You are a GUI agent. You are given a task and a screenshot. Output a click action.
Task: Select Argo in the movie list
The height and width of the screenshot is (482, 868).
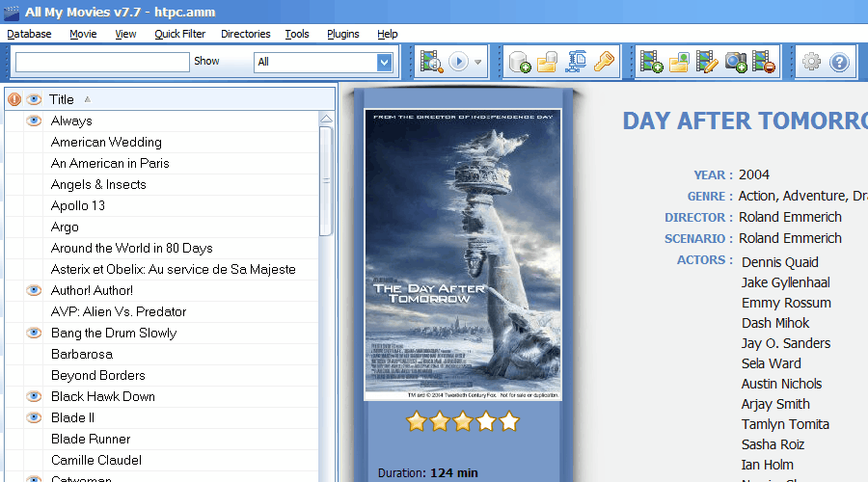click(x=65, y=227)
